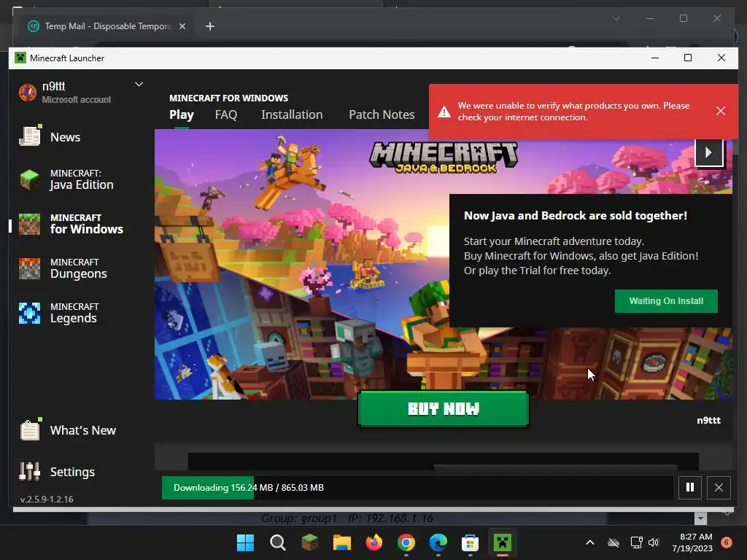
Task: Cancel the download with the X button
Action: pyautogui.click(x=719, y=488)
